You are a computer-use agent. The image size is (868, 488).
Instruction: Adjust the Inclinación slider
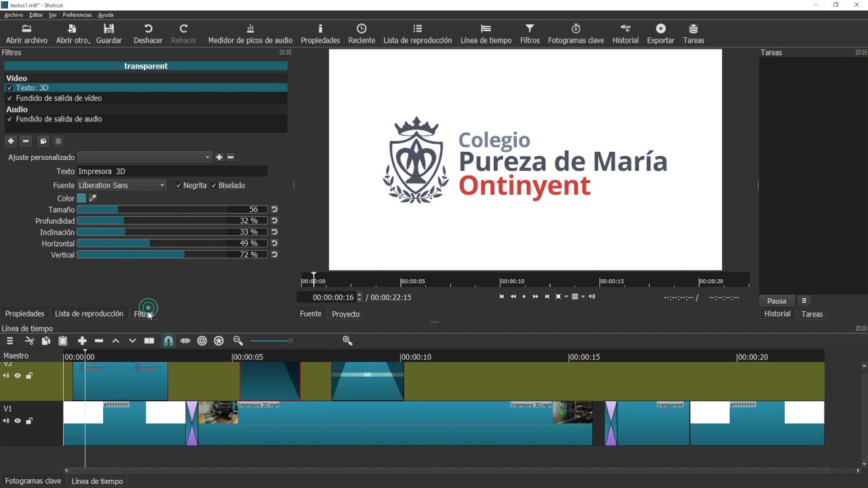(172, 232)
